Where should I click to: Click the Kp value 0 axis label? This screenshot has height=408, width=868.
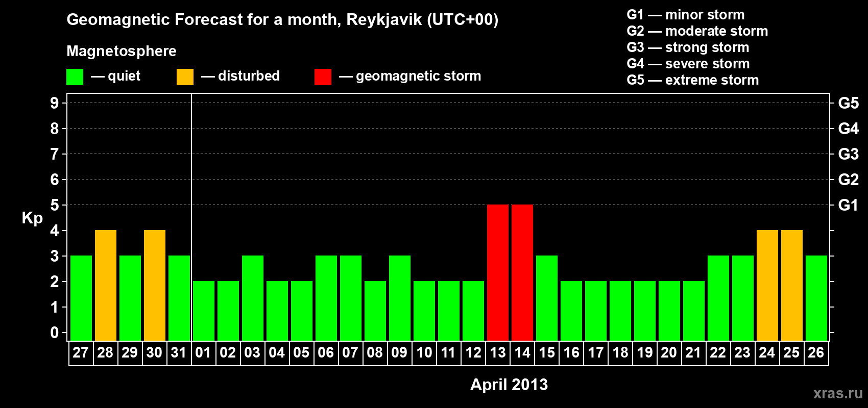(55, 333)
